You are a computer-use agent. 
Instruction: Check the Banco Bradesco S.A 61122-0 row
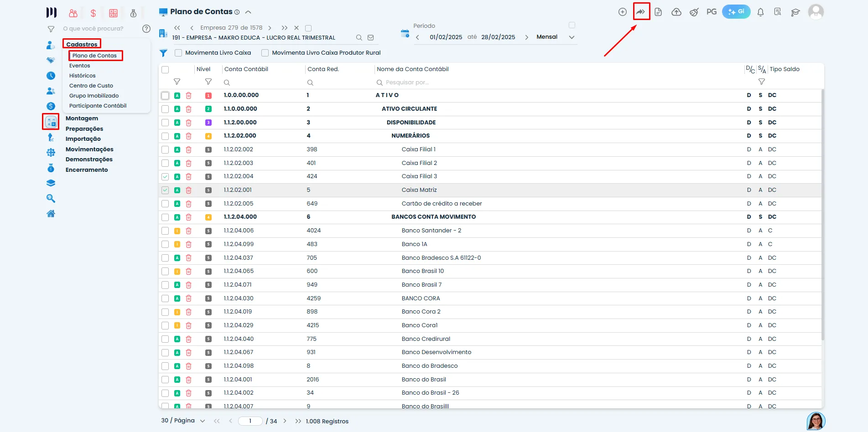pos(165,258)
